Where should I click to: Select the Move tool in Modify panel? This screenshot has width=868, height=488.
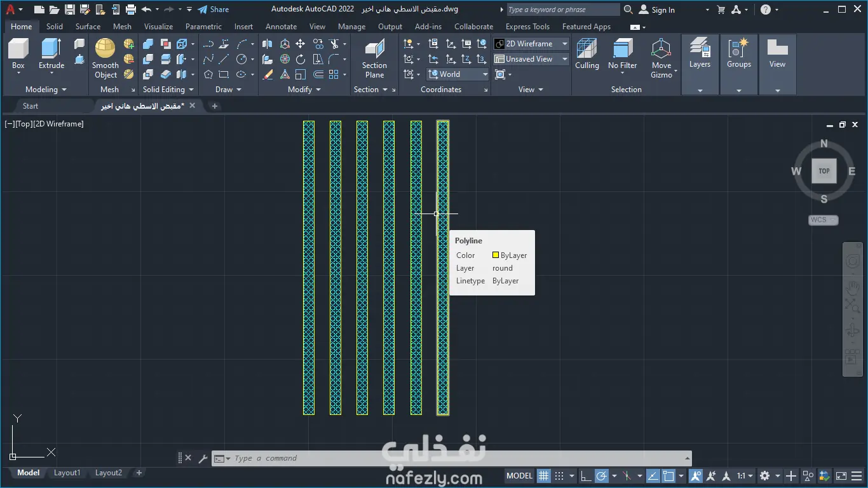point(300,44)
